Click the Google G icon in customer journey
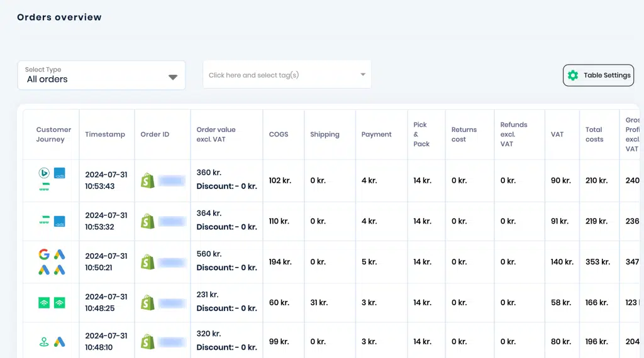The height and width of the screenshot is (358, 644). coord(44,254)
